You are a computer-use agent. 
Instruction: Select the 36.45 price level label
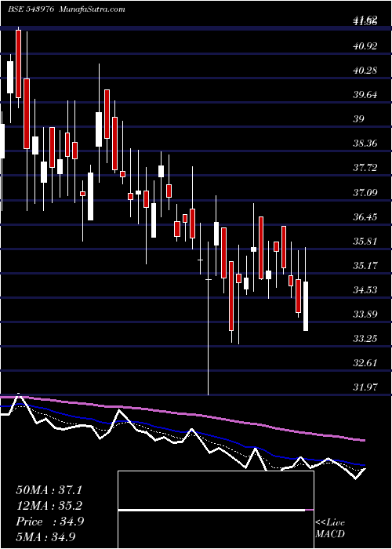pyautogui.click(x=365, y=217)
